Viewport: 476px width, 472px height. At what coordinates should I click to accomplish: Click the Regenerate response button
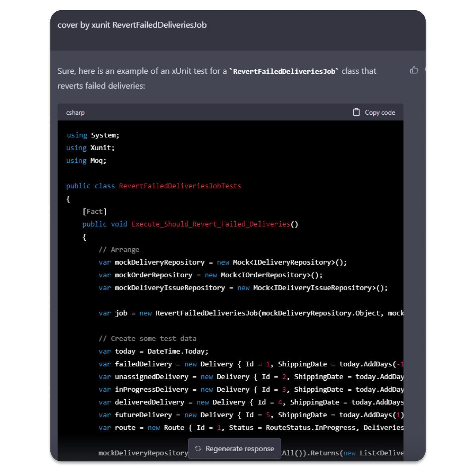coord(234,448)
